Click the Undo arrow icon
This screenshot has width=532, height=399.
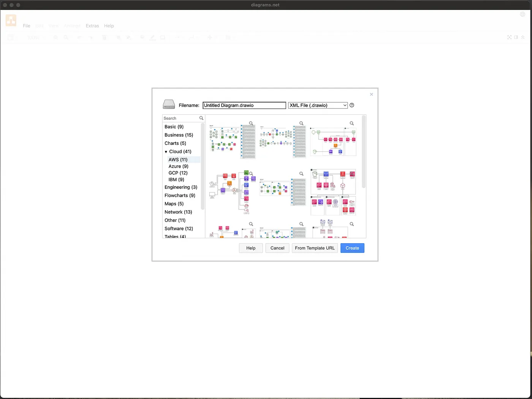[x=79, y=37]
